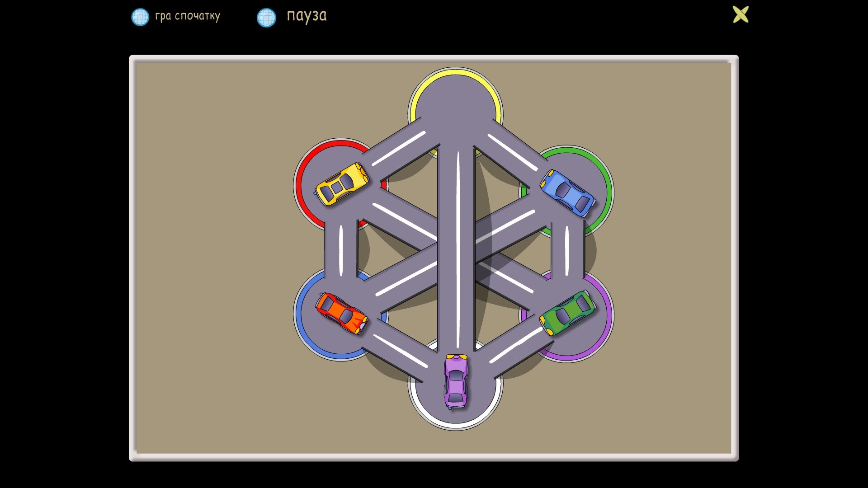This screenshot has height=488, width=868.
Task: Click the globe icon beside 'гра спочатку'
Action: pyautogui.click(x=140, y=17)
